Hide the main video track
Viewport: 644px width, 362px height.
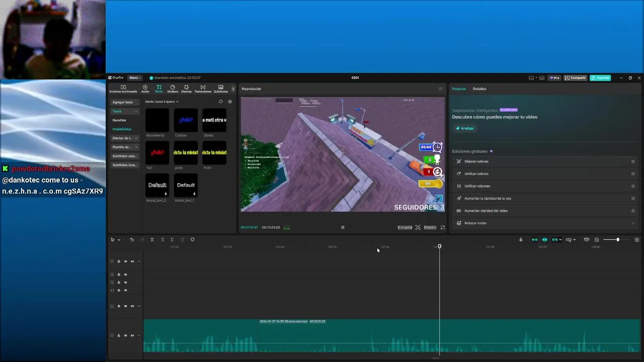[126, 335]
